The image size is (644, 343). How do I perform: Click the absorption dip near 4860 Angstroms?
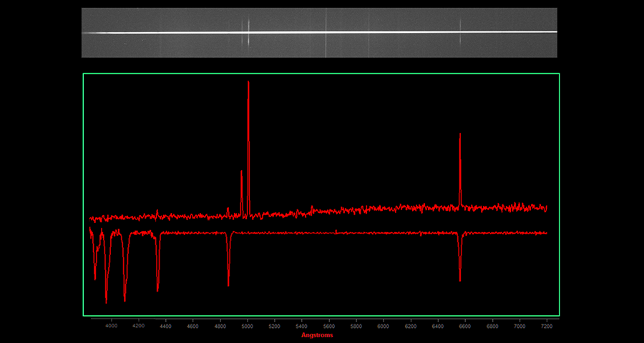point(228,284)
